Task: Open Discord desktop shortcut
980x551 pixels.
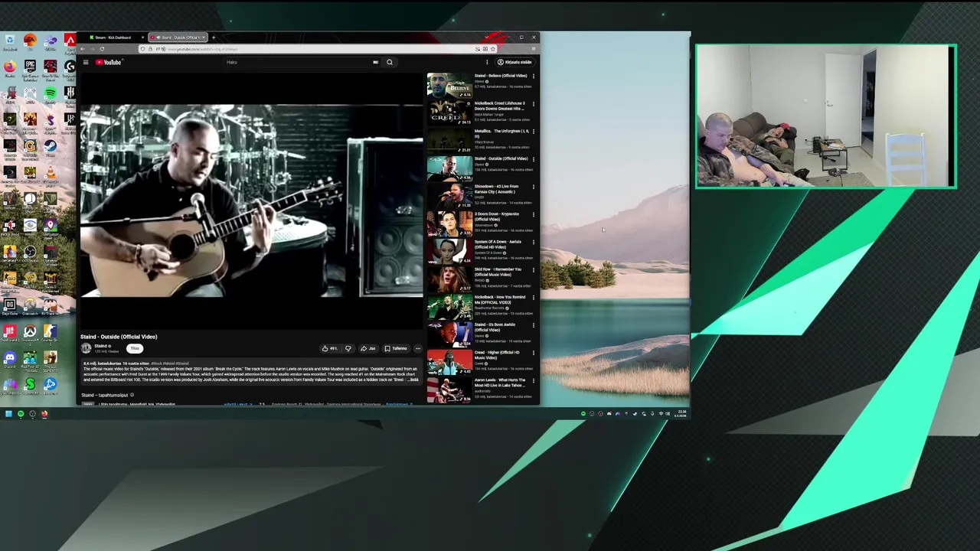Action: (x=10, y=360)
